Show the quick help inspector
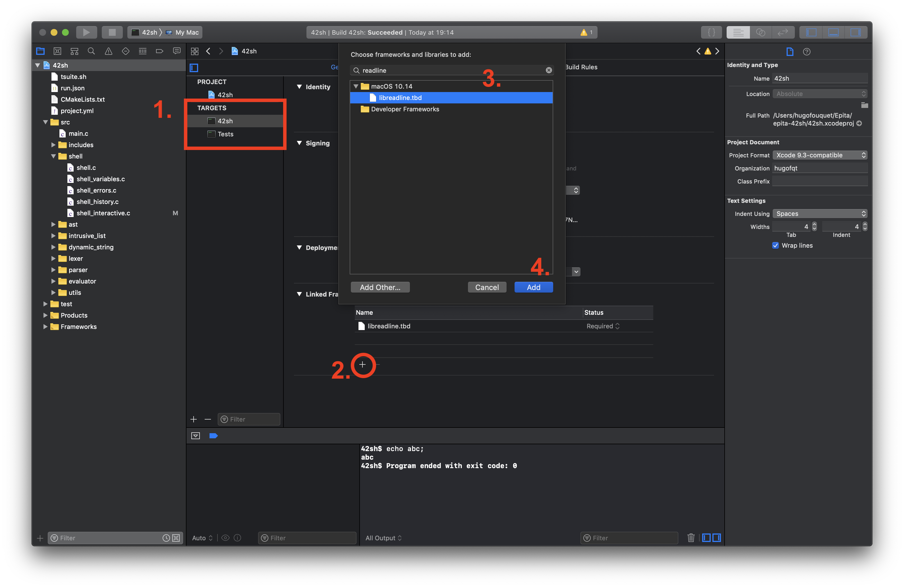 point(807,52)
